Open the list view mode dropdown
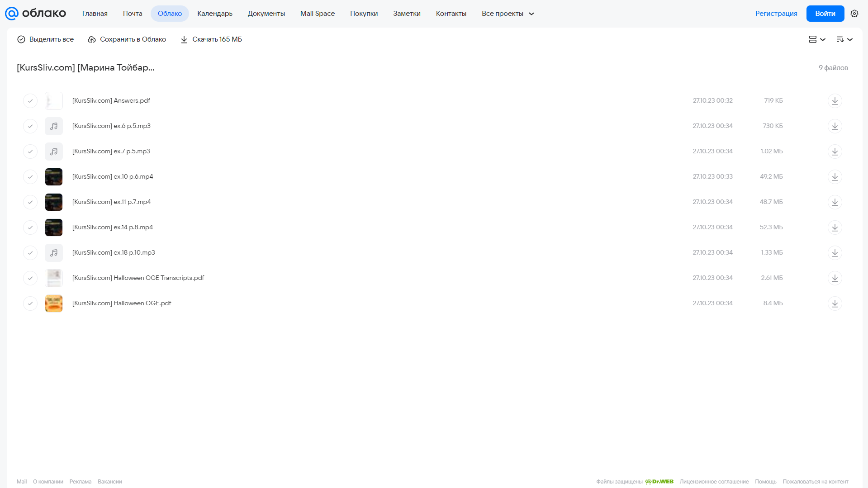This screenshot has width=868, height=488. (x=817, y=39)
